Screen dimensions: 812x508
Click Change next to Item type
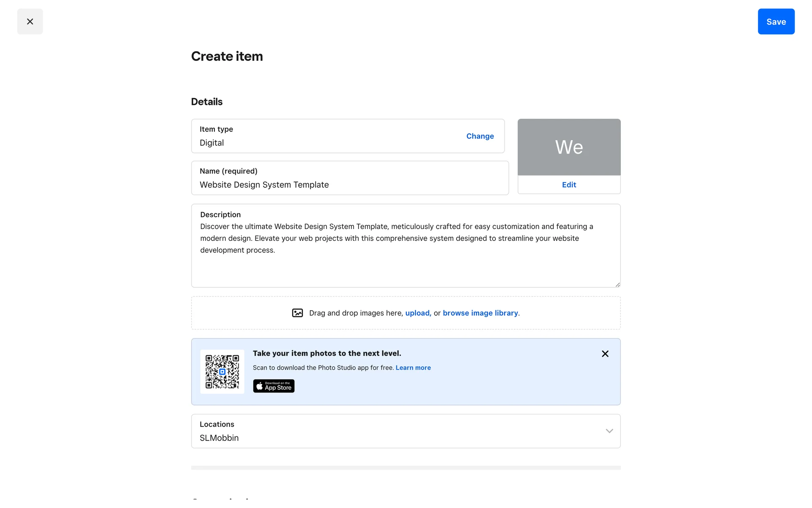click(x=480, y=136)
